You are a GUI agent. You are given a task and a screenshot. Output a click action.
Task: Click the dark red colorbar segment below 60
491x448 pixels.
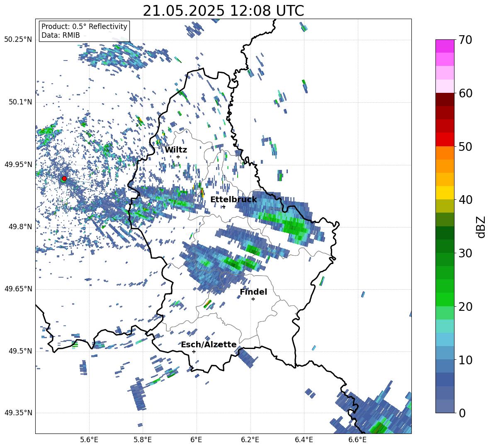click(445, 99)
